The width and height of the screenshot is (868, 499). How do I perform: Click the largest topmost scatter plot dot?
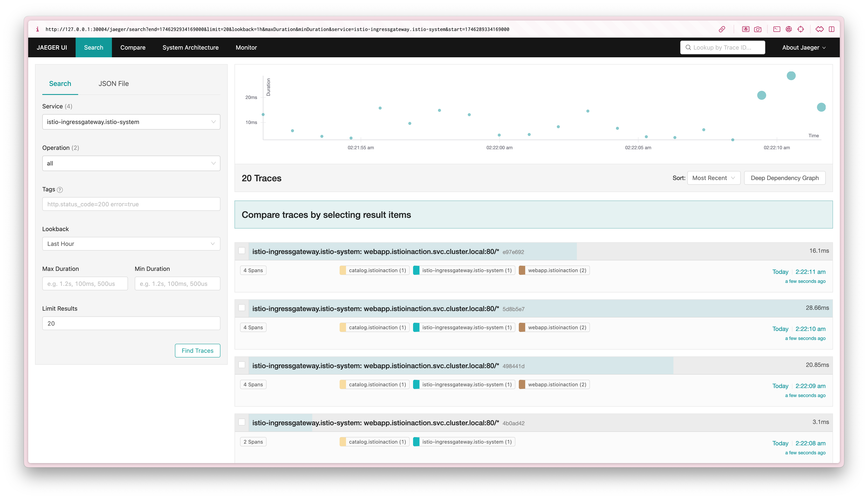(x=791, y=75)
